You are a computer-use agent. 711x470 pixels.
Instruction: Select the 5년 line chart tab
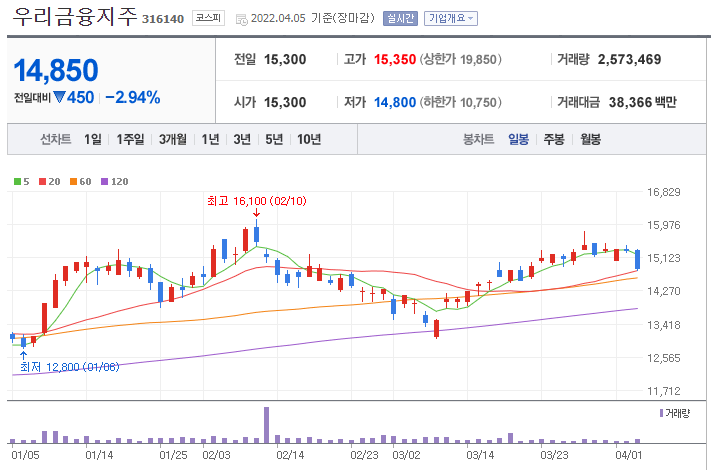[x=274, y=139]
